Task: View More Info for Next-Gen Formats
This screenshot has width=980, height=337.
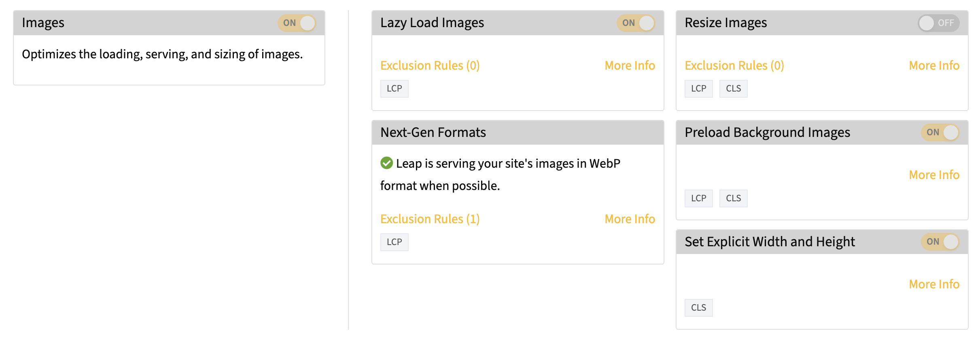Action: point(630,219)
